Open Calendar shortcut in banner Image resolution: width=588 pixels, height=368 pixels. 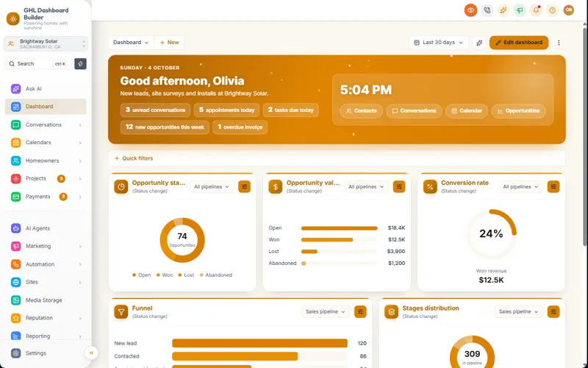coord(467,111)
